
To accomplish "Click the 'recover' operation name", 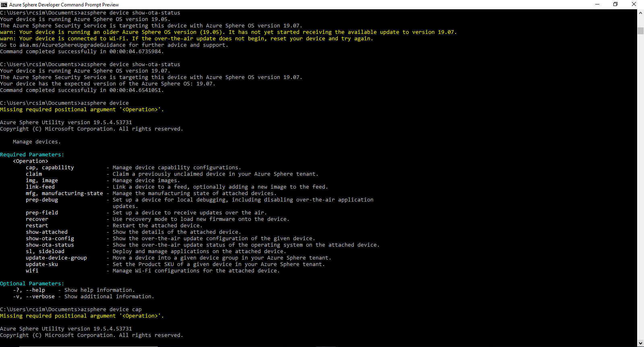I will 37,219.
